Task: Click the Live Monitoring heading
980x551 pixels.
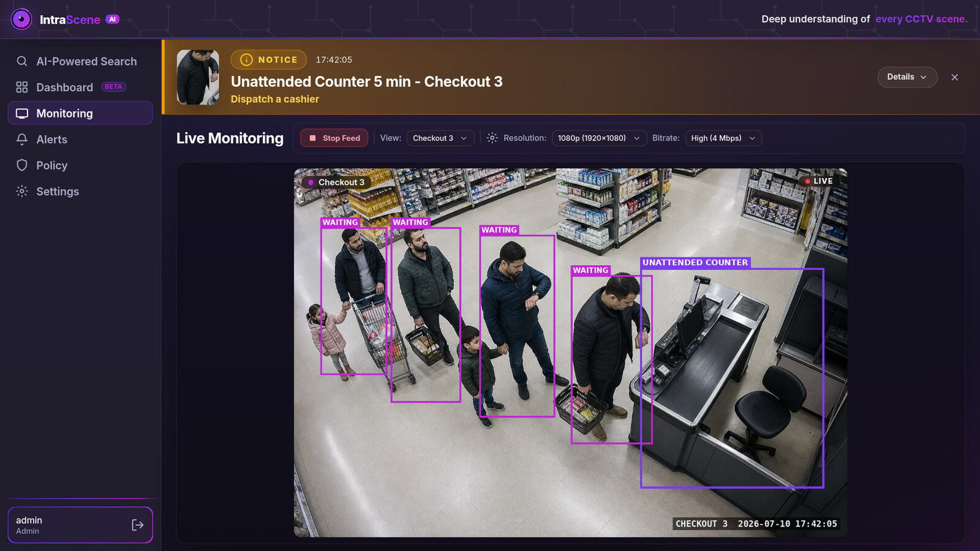Action: (x=230, y=138)
